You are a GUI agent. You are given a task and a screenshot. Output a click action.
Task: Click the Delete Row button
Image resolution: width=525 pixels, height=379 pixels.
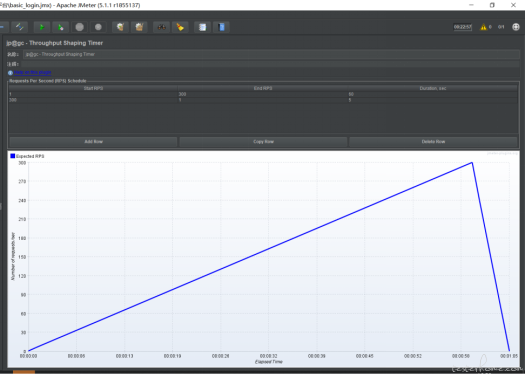433,142
